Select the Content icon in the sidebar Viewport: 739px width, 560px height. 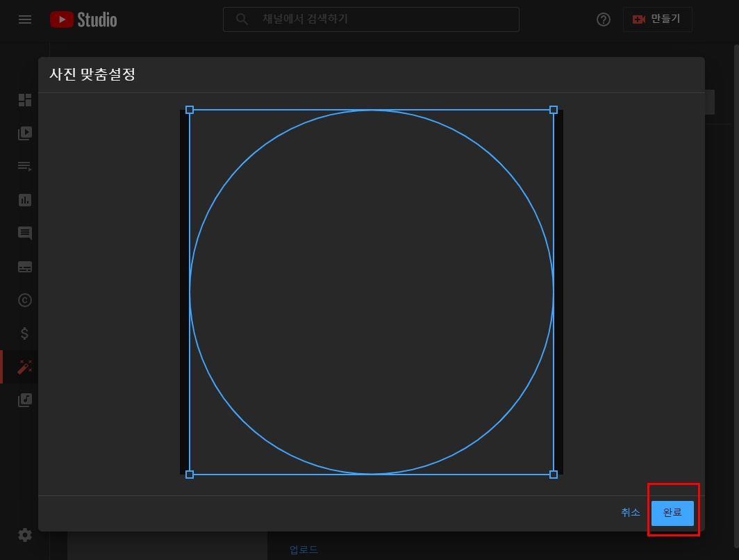pos(24,133)
